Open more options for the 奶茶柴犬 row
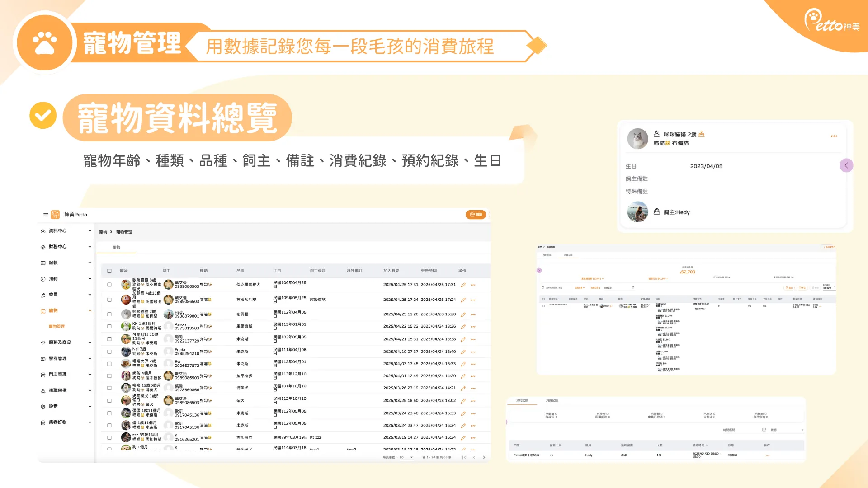Image resolution: width=868 pixels, height=488 pixels. (473, 401)
